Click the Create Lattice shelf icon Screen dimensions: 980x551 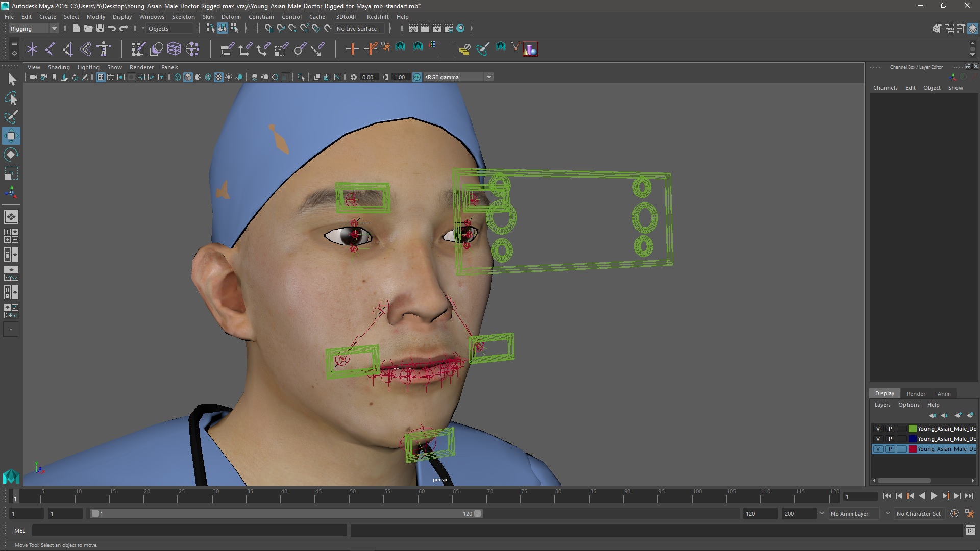click(x=174, y=49)
